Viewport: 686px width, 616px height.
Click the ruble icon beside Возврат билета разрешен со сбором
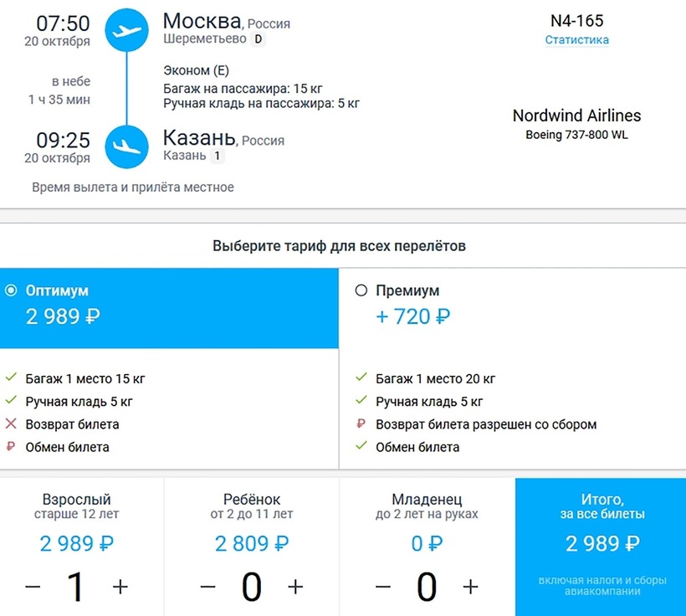pyautogui.click(x=361, y=424)
